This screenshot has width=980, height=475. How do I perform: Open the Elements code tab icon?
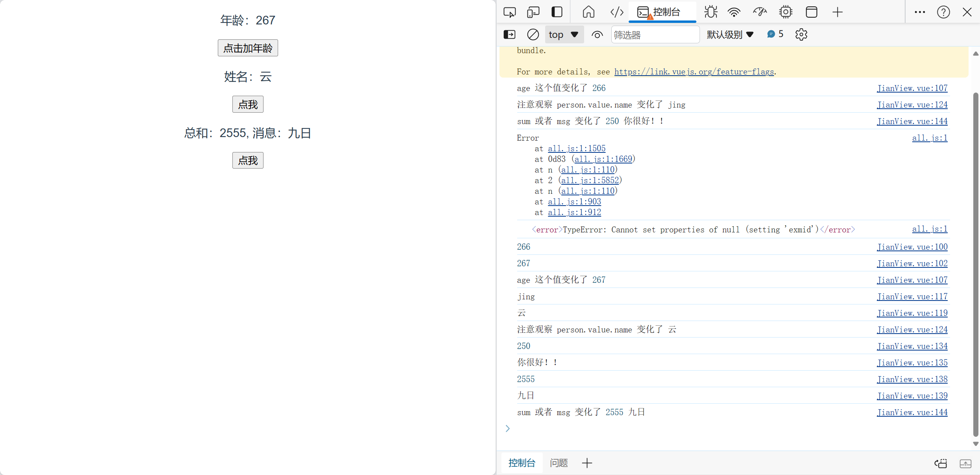pos(616,12)
